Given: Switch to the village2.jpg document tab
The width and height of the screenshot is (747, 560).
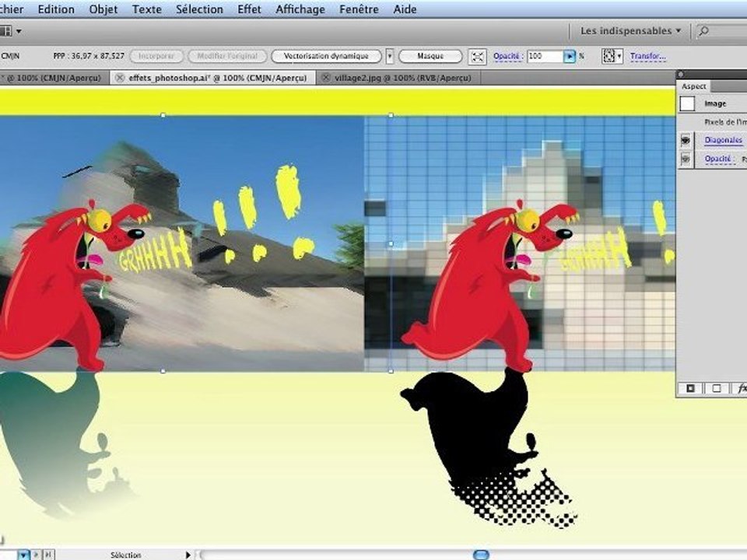Looking at the screenshot, I should click(402, 78).
